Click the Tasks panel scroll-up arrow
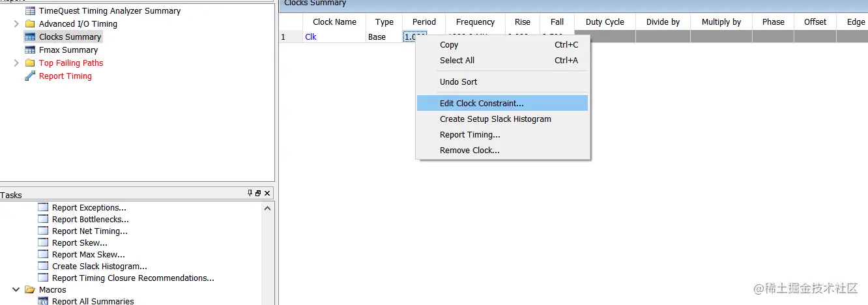Image resolution: width=868 pixels, height=305 pixels. 267,208
